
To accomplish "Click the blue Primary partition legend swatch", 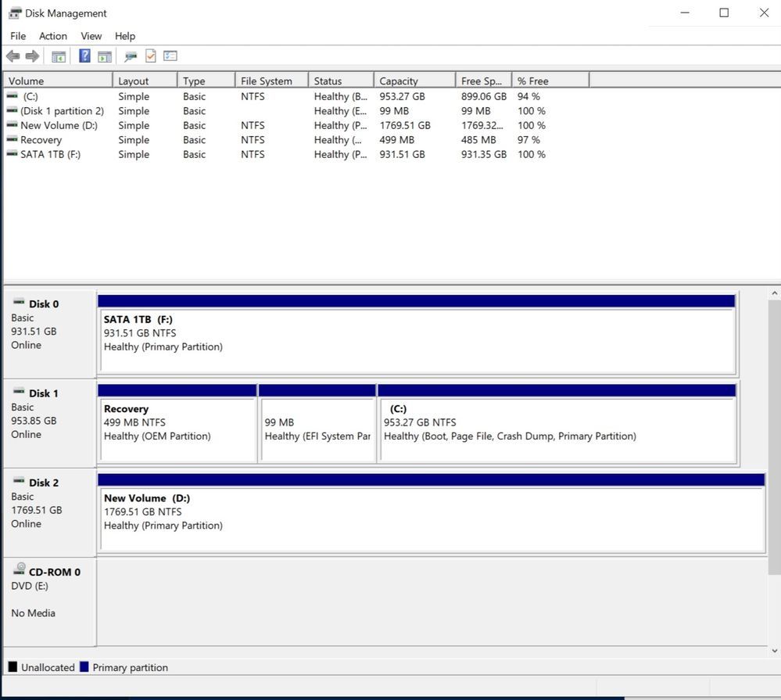I will [x=84, y=667].
